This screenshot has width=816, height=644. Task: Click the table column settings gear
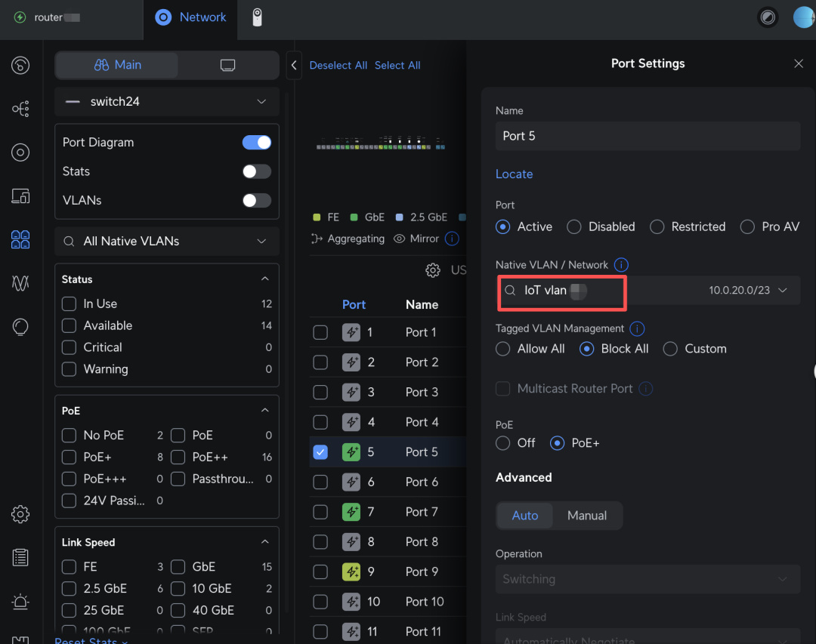point(432,270)
